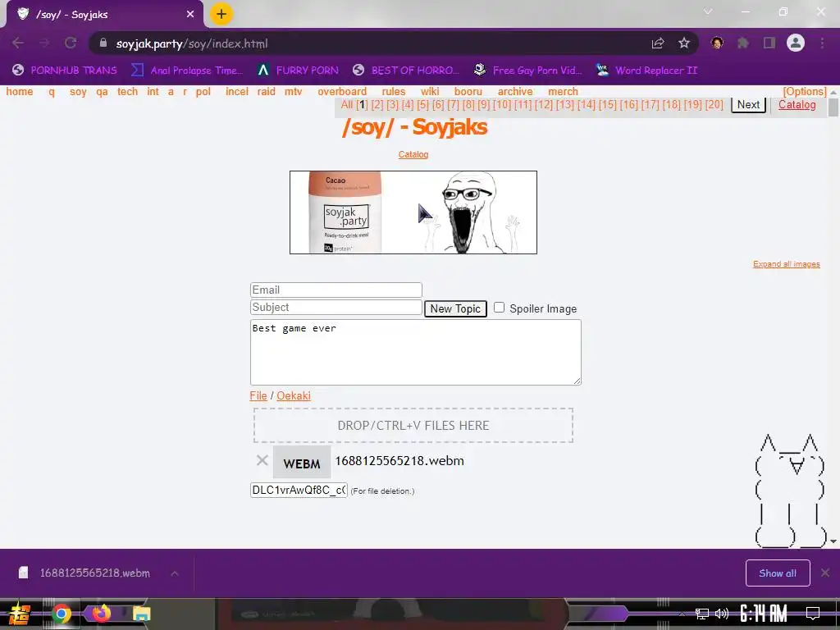Open the BEST OF HORRO... bookmark

click(406, 71)
